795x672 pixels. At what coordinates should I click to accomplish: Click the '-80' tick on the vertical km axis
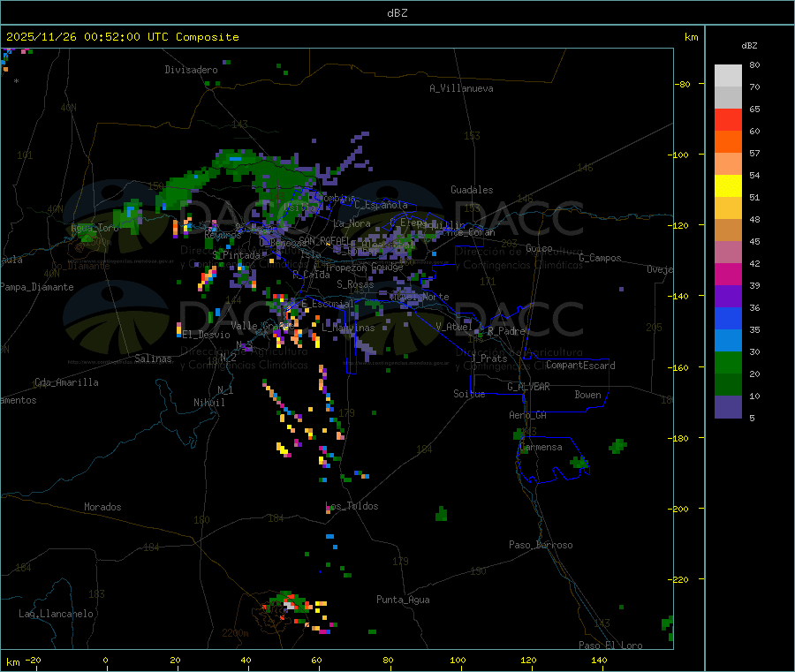click(683, 84)
